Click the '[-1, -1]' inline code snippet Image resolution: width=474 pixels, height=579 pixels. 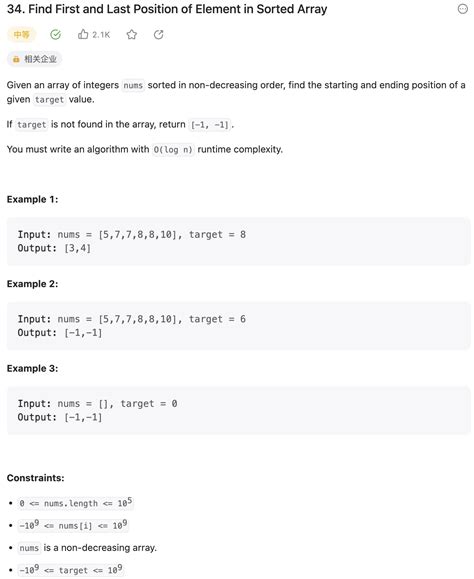pos(210,125)
